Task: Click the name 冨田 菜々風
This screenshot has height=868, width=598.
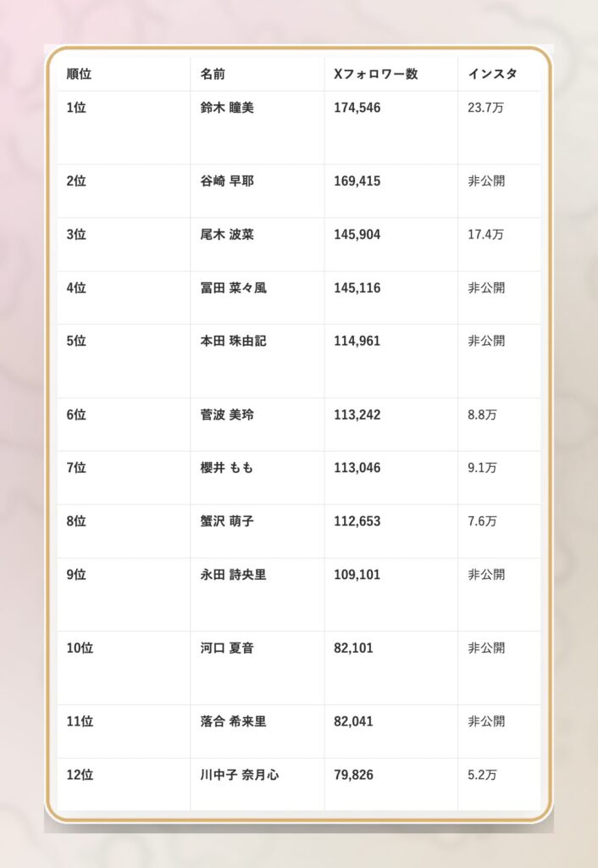Action: [233, 288]
